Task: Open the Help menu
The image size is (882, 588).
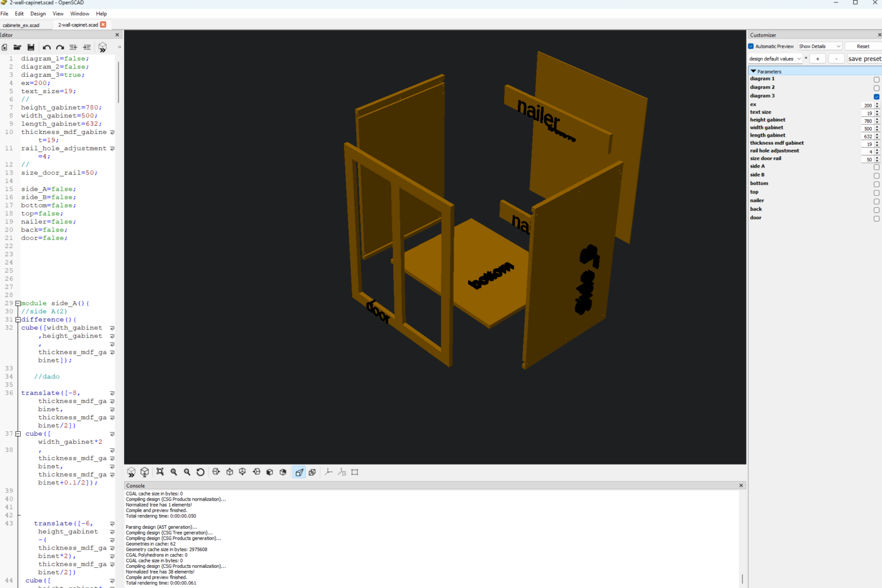Action: [x=102, y=14]
